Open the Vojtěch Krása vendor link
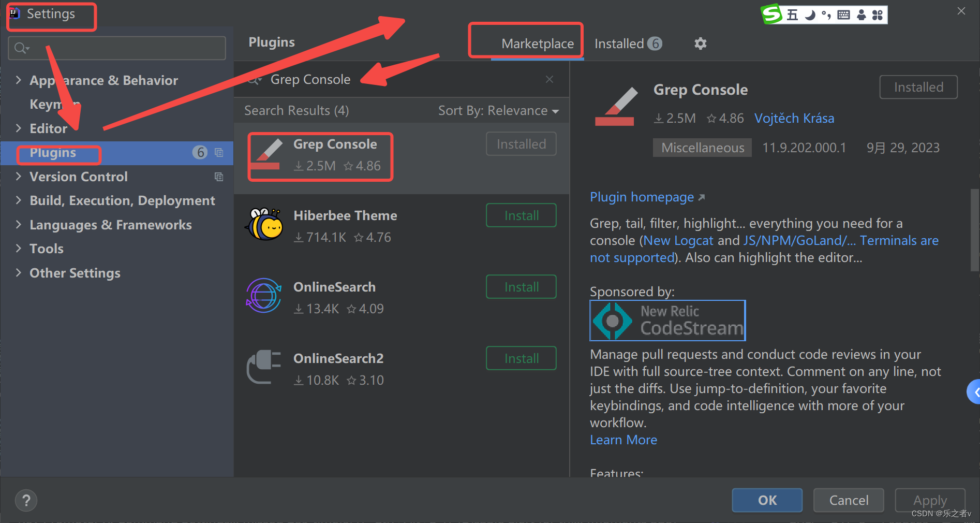980x523 pixels. 794,119
